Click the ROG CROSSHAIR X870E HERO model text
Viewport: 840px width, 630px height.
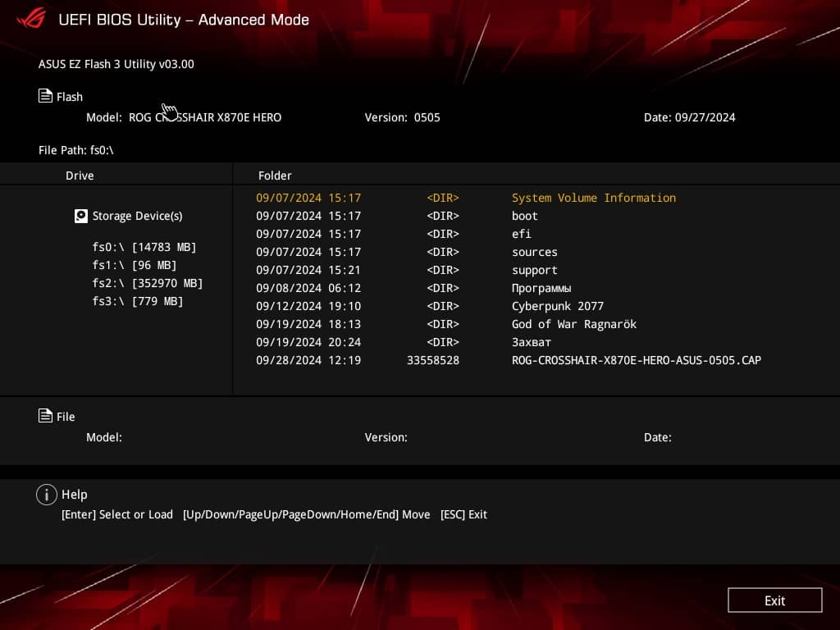(205, 117)
